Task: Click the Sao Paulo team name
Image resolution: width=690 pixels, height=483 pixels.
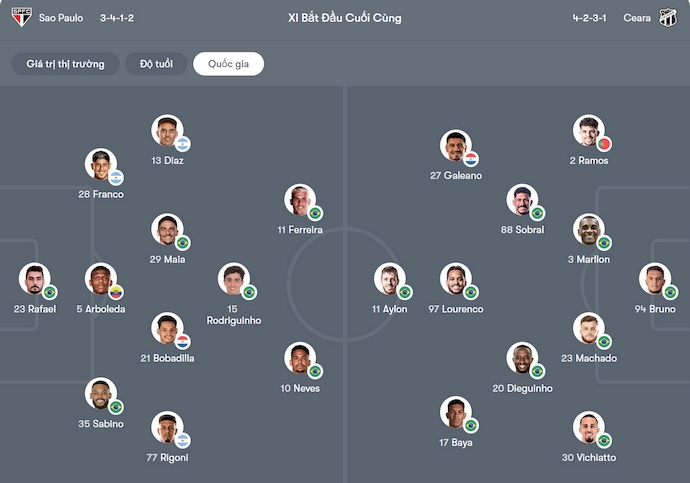Action: click(x=61, y=18)
